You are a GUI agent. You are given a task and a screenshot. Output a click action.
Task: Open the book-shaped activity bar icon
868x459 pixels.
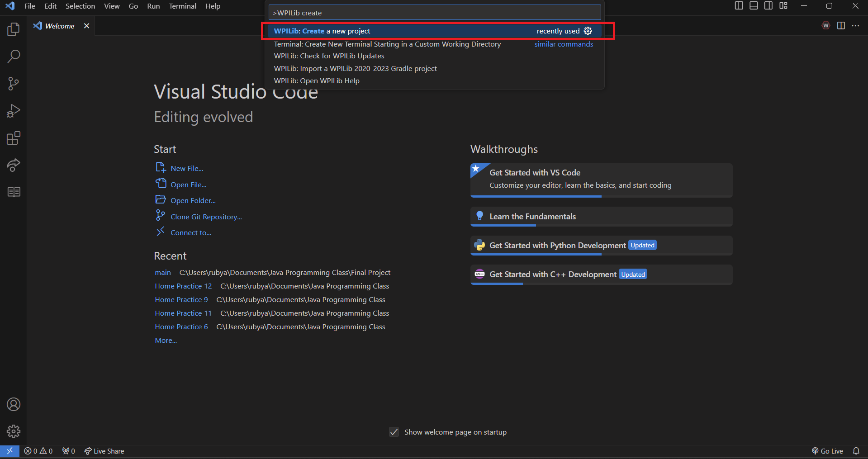14,192
